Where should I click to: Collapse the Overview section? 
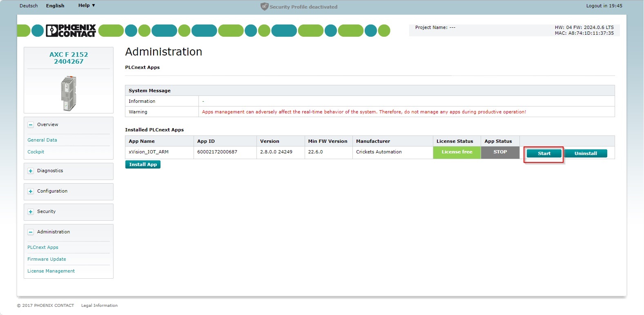pos(31,125)
